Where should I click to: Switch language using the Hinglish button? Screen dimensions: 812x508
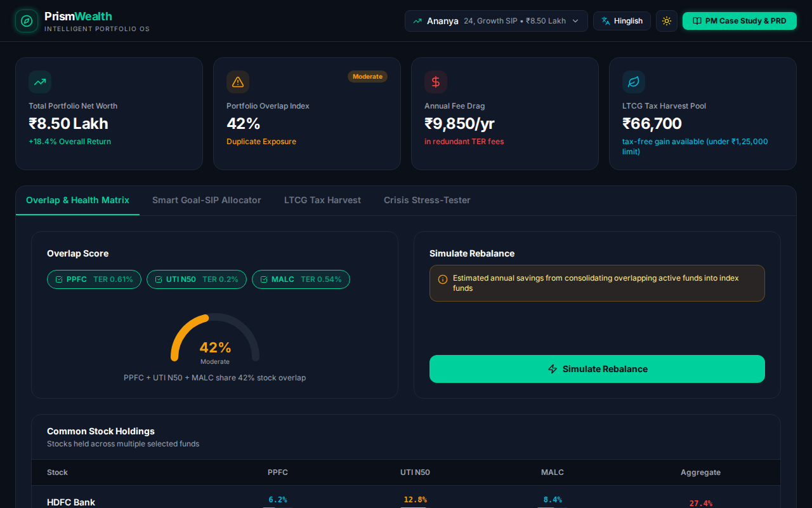point(622,21)
